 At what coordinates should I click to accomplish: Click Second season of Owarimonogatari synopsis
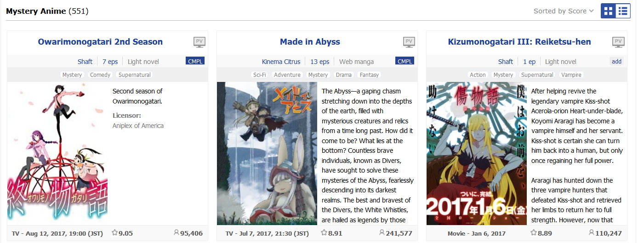pos(137,96)
